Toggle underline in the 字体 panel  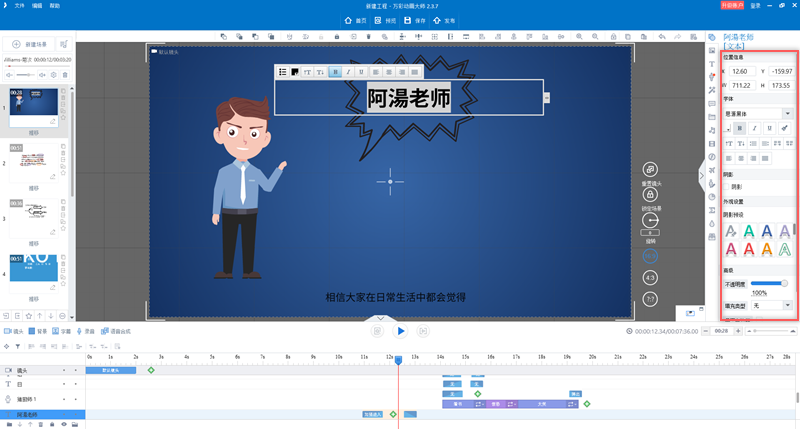[x=769, y=128]
